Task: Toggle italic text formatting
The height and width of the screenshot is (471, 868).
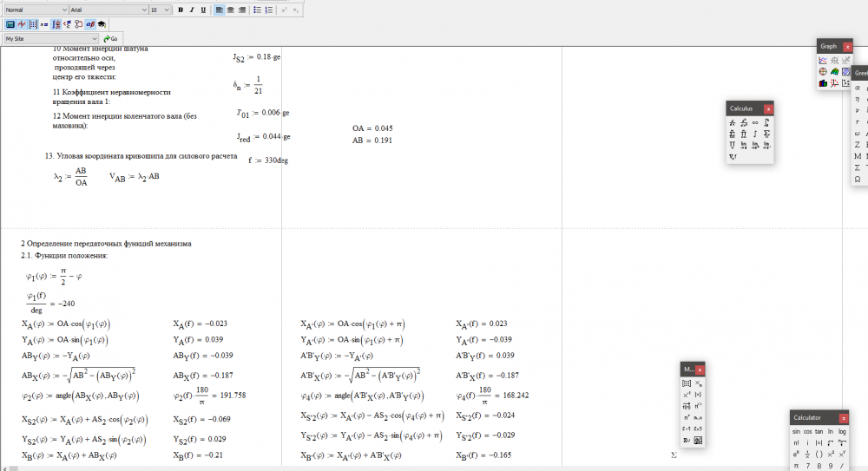Action: click(x=192, y=10)
